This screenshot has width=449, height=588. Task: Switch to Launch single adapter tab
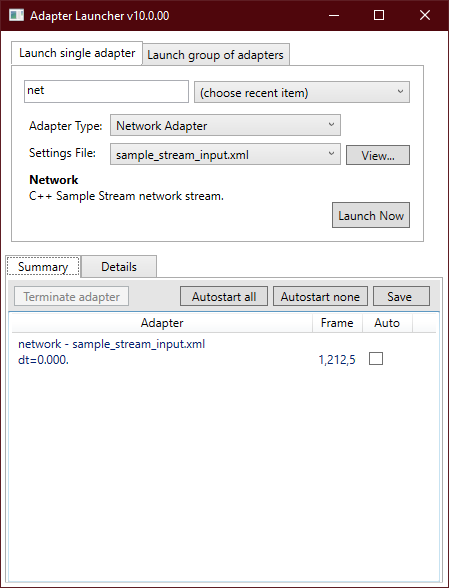pos(77,53)
